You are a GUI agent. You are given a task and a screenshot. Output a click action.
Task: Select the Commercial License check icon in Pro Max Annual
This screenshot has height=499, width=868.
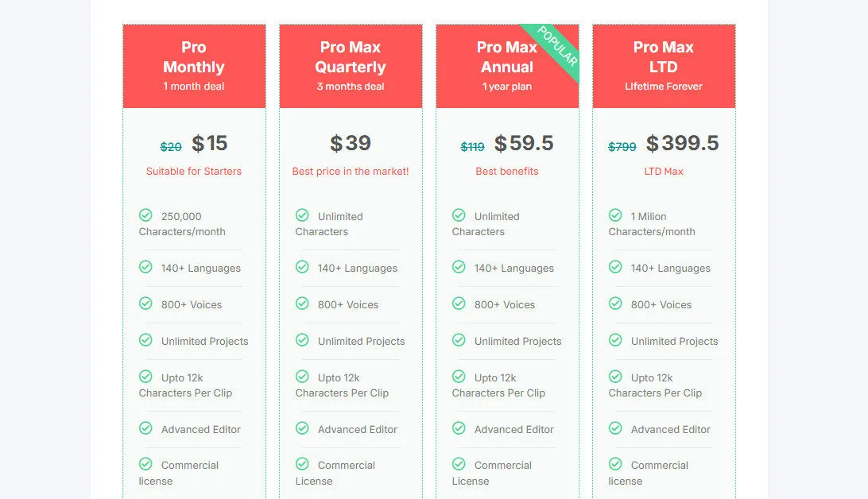coord(459,464)
